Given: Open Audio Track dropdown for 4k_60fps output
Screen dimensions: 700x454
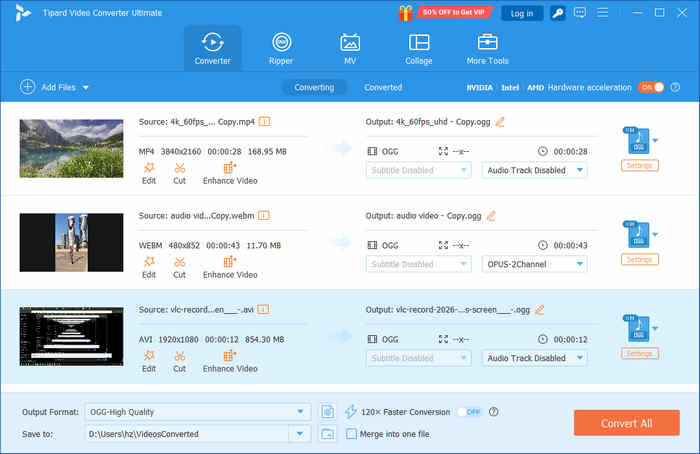Looking at the screenshot, I should pos(534,170).
